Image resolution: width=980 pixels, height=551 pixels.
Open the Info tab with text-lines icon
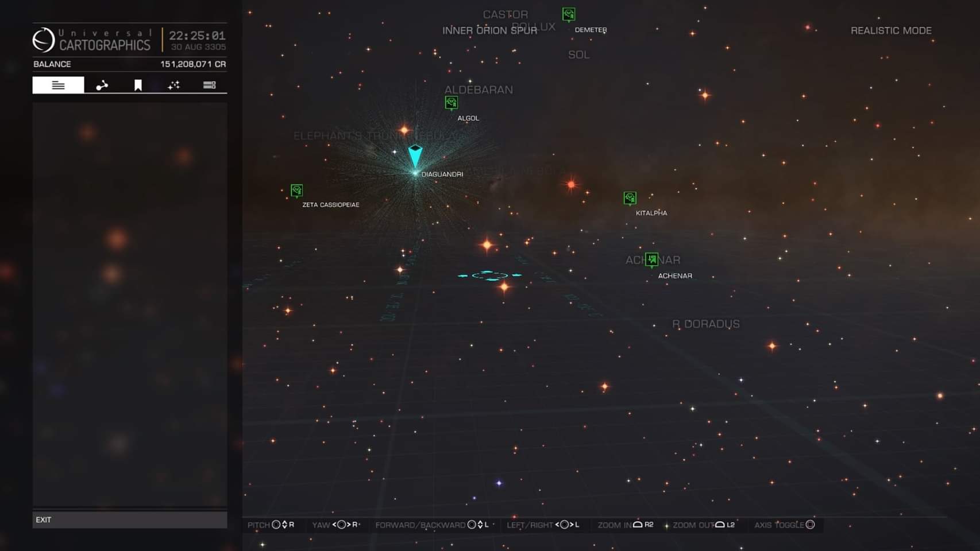click(58, 85)
